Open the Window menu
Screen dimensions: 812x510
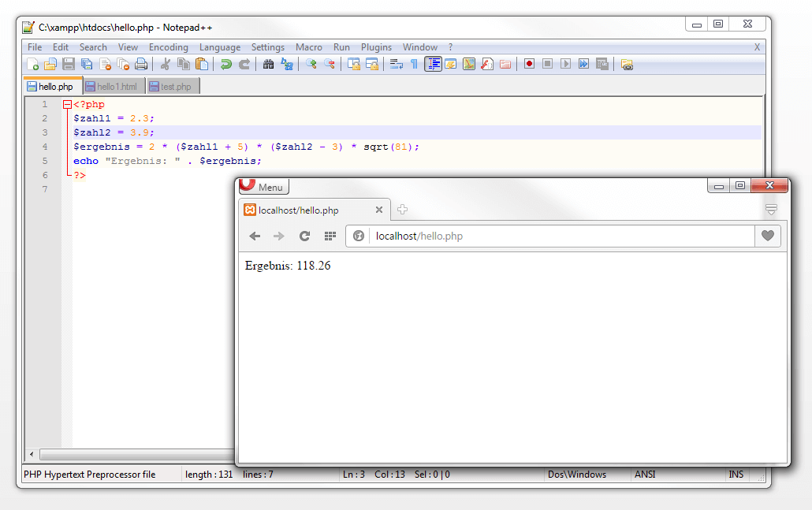click(420, 47)
